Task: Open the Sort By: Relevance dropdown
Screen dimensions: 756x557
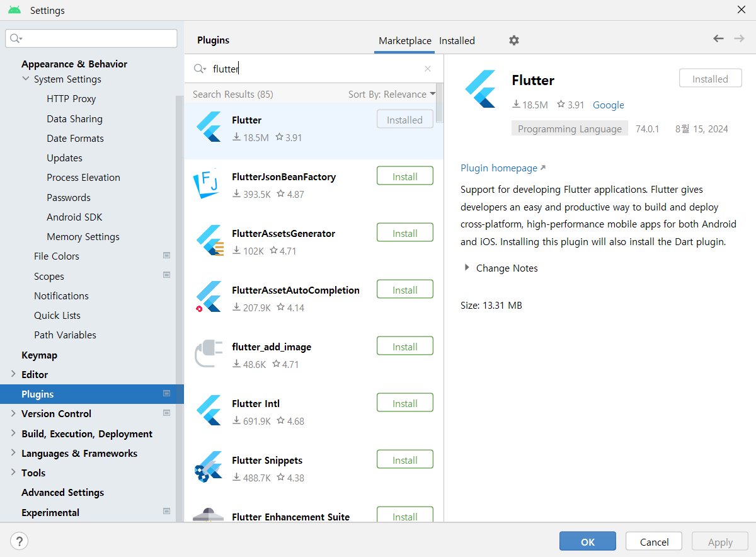Action: pyautogui.click(x=392, y=94)
